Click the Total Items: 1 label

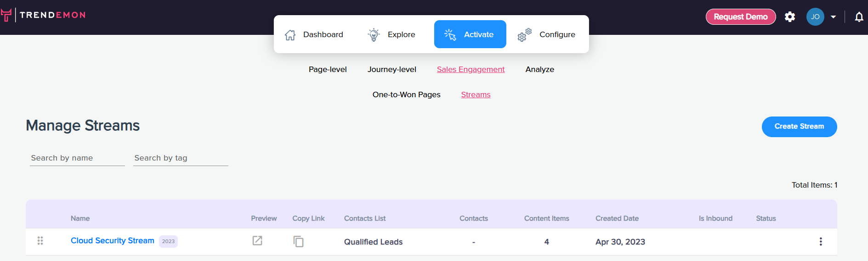pos(815,185)
